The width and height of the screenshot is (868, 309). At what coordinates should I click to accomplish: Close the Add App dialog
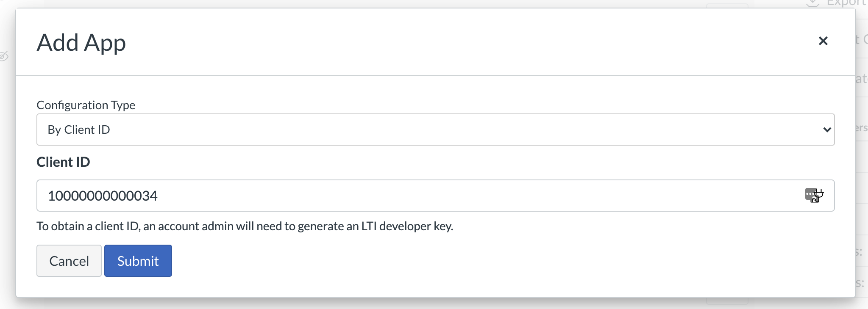[x=823, y=41]
